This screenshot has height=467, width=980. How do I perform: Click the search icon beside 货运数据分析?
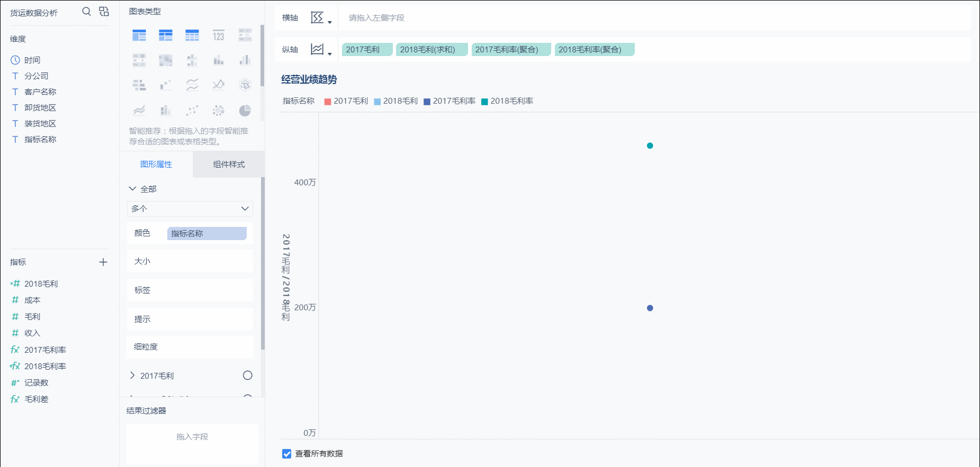pyautogui.click(x=87, y=12)
